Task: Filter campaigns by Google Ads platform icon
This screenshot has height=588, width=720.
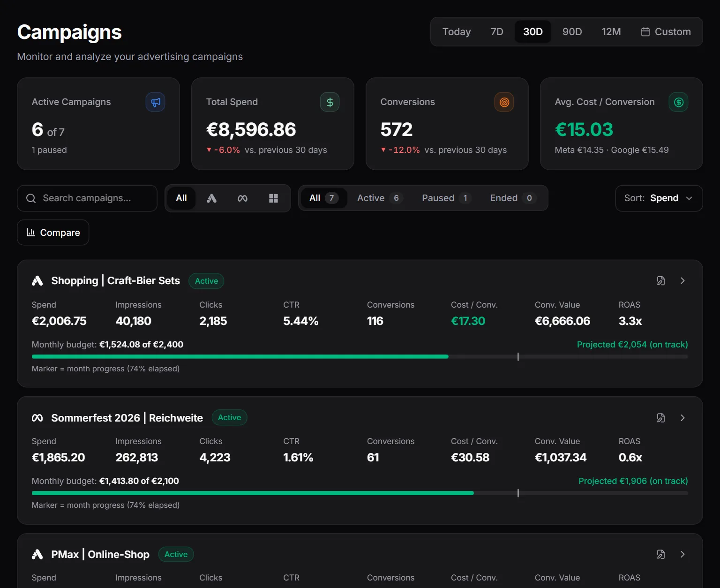Action: pyautogui.click(x=212, y=198)
